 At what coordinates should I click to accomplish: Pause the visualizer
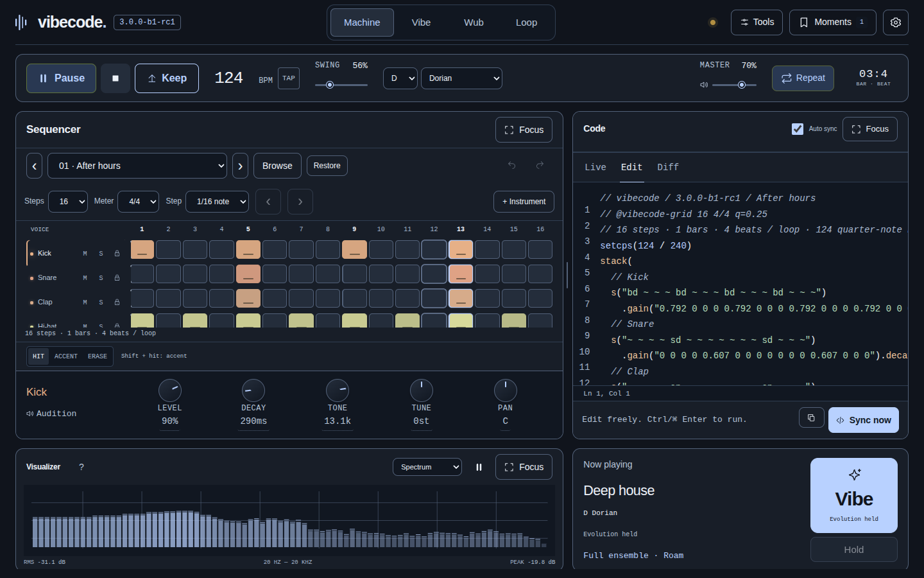(x=479, y=467)
